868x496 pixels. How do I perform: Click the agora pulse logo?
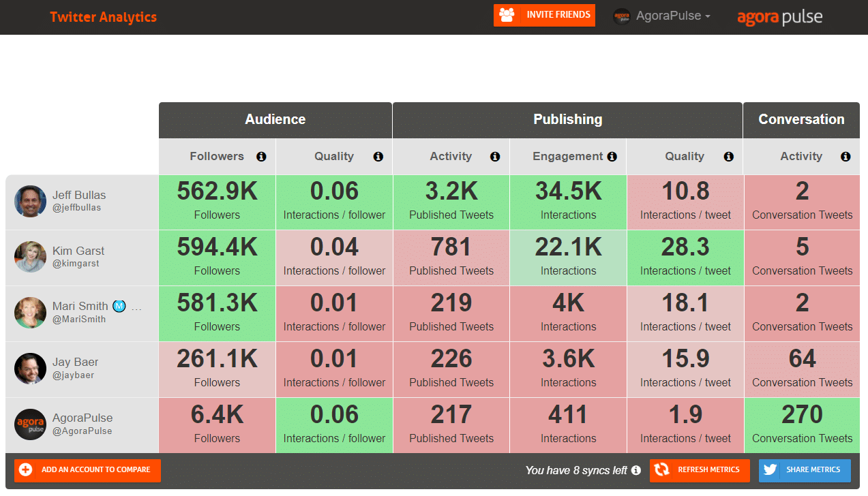click(x=780, y=17)
